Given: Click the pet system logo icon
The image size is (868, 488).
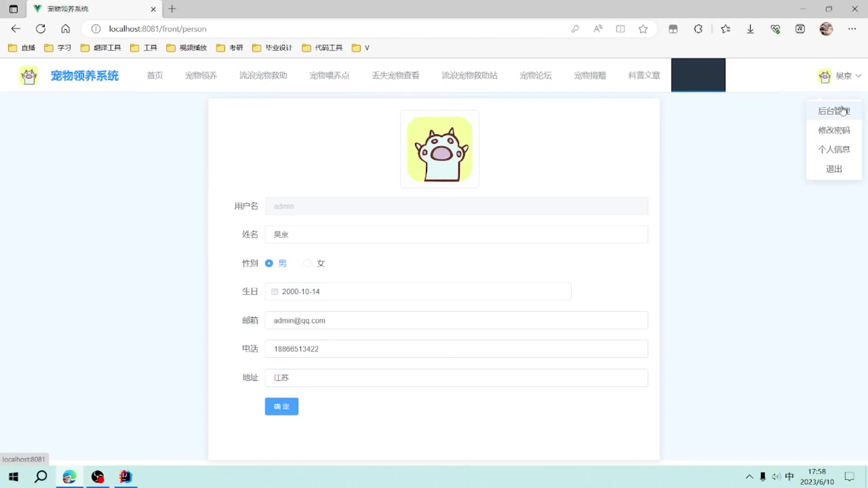Looking at the screenshot, I should [x=28, y=75].
